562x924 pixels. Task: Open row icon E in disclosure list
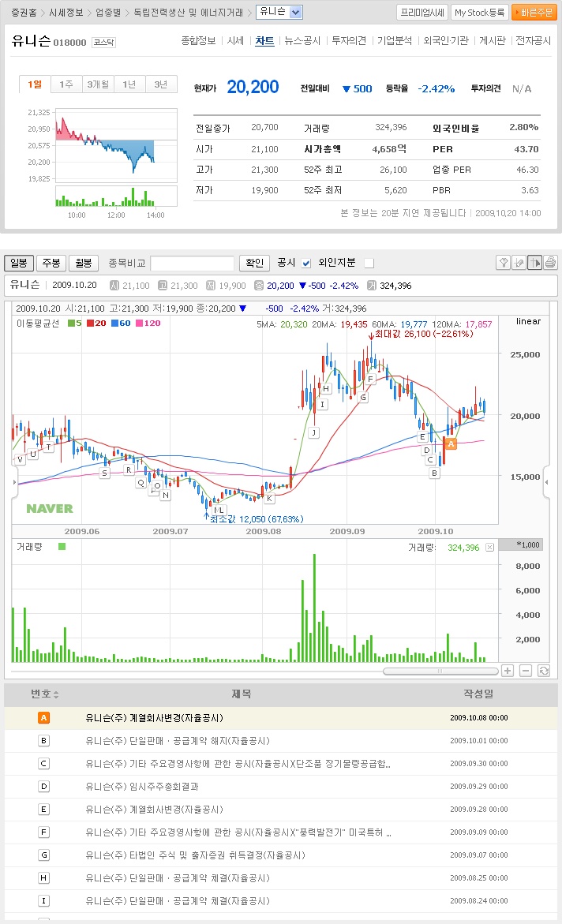pyautogui.click(x=43, y=809)
